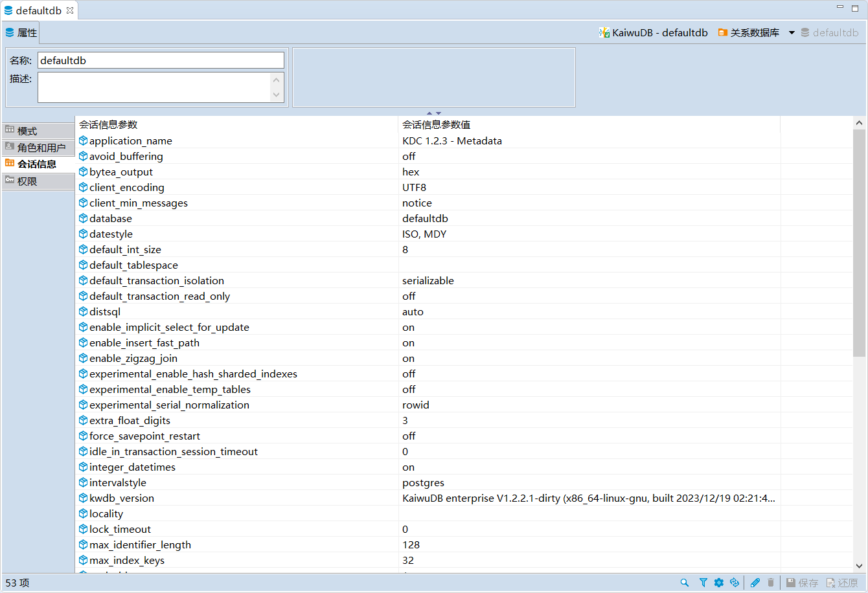Viewport: 868px width, 593px height.
Task: Click the 关系数据库 folder breadcrumb
Action: (749, 32)
